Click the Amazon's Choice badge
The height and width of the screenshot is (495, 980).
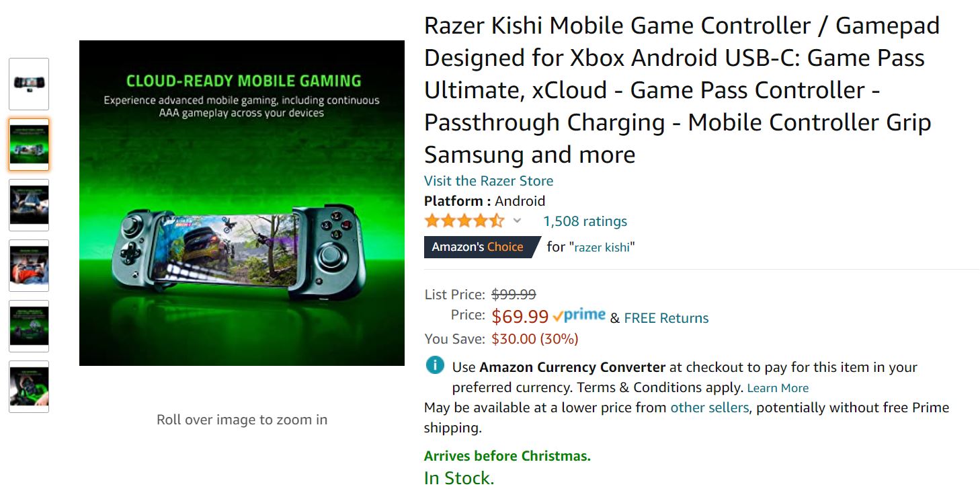[478, 247]
